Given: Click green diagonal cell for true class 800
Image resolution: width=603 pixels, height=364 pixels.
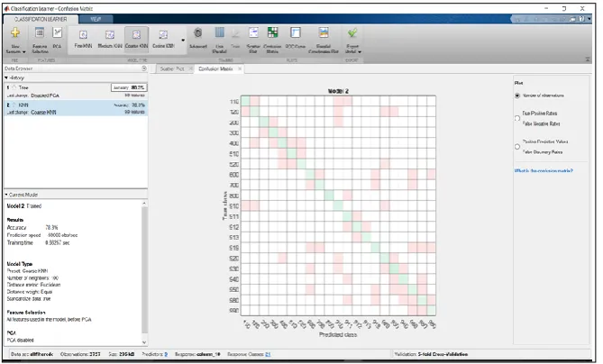Looking at the screenshot, I should (x=329, y=196).
